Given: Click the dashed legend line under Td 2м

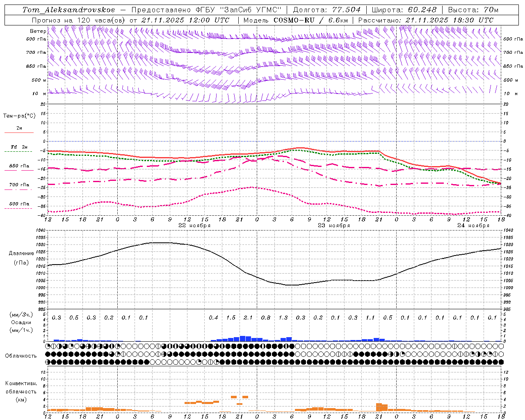Looking at the screenshot, I should coord(18,152).
